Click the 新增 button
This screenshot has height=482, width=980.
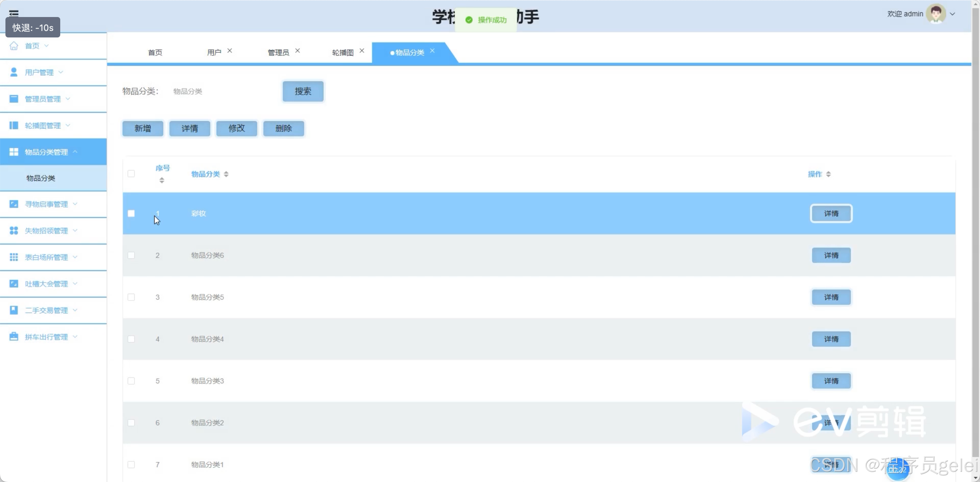[143, 129]
